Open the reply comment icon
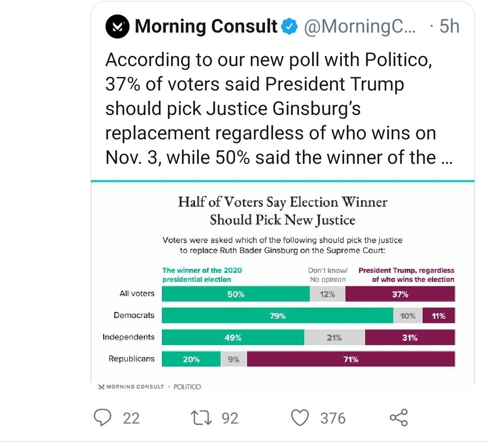Viewport: 489px width, 448px height. pos(103,417)
